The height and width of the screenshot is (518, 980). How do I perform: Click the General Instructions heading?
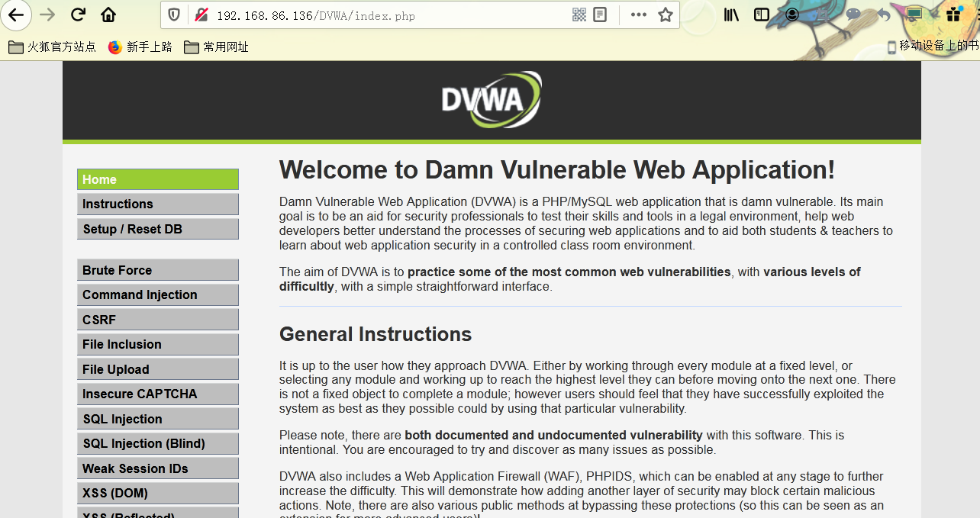point(376,334)
